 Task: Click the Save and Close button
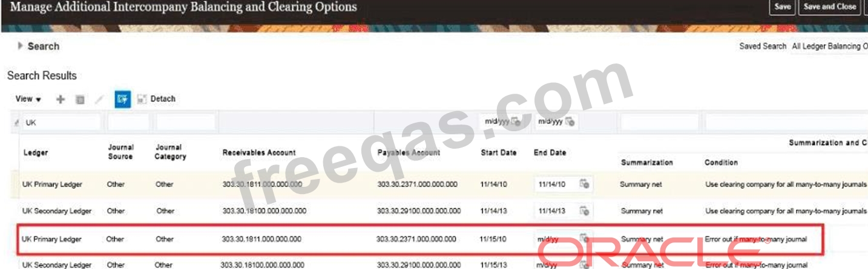(829, 7)
